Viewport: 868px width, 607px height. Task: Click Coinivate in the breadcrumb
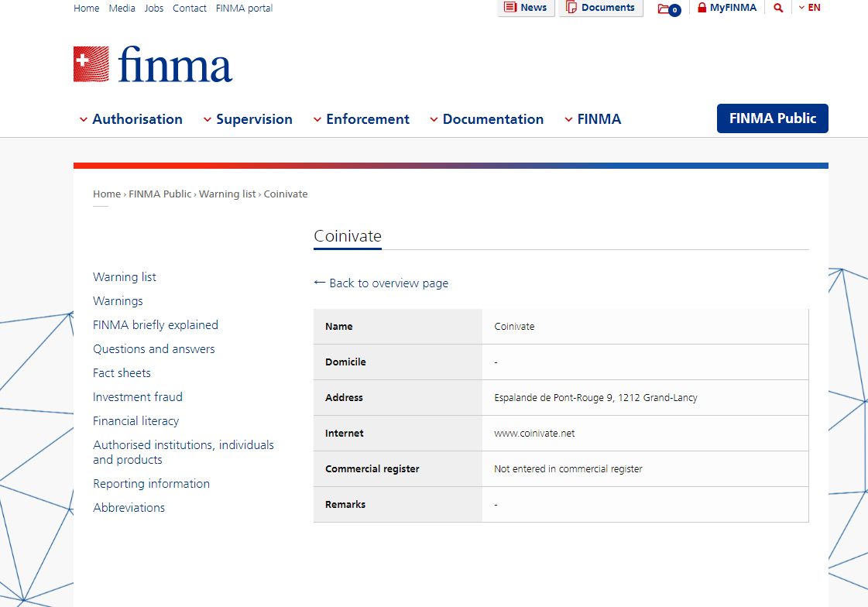click(286, 194)
